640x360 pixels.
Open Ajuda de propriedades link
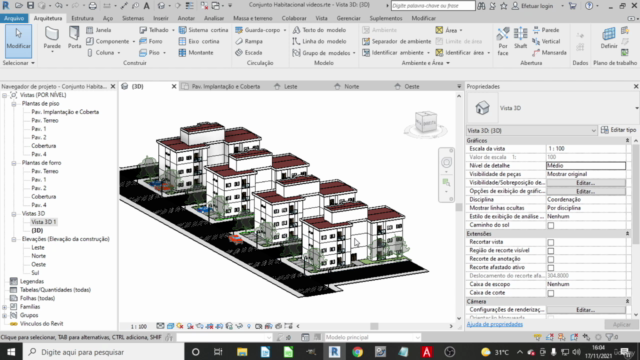click(495, 324)
